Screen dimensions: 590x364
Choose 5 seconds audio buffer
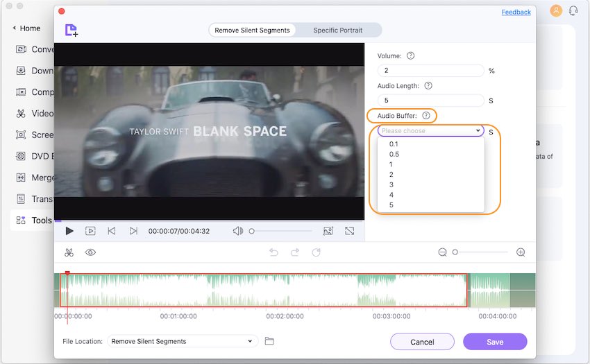click(x=430, y=205)
